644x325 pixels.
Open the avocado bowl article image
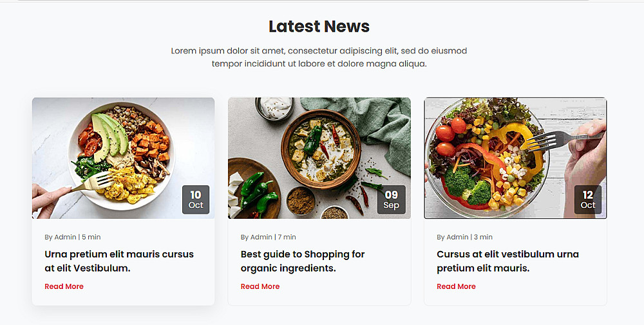[123, 158]
